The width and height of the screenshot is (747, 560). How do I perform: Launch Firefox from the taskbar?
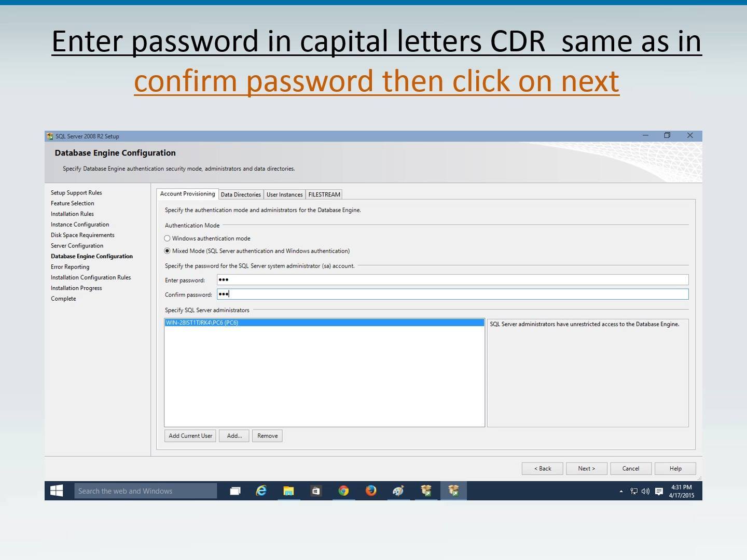[371, 491]
